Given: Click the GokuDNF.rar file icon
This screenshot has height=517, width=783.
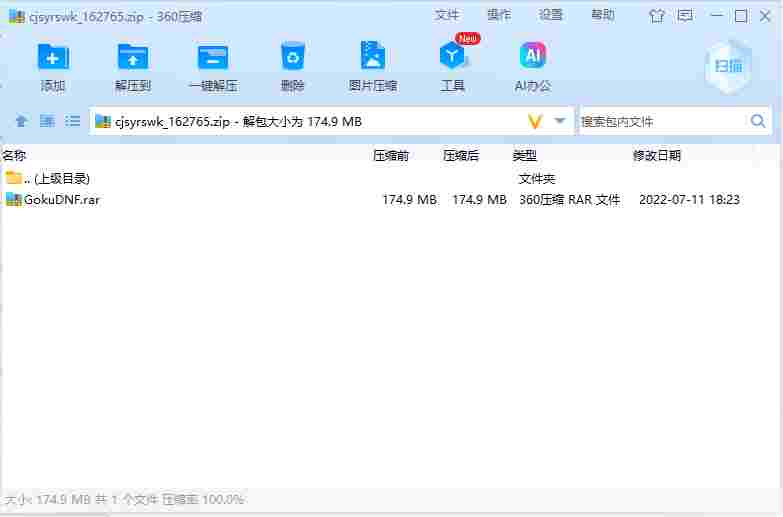Looking at the screenshot, I should (13, 200).
